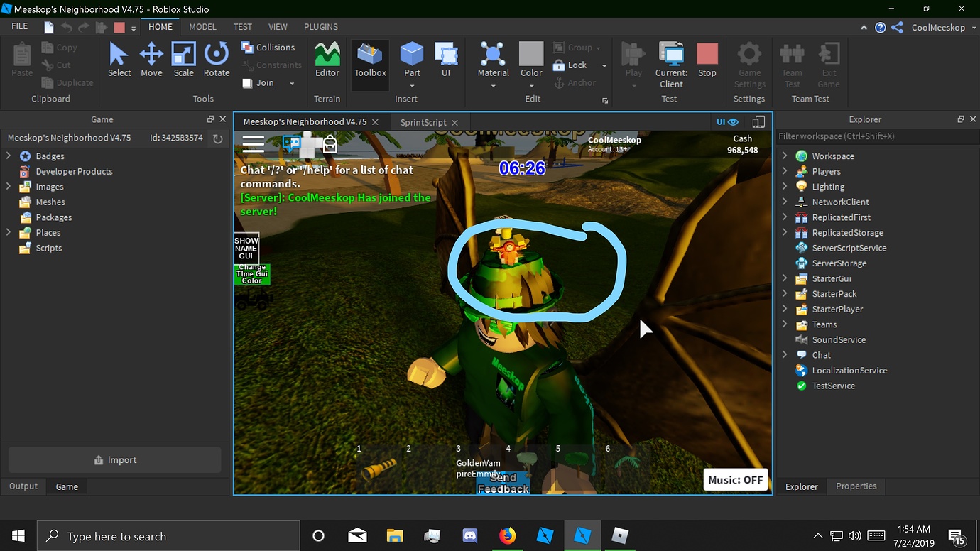Stop the running test session

pyautogui.click(x=707, y=60)
